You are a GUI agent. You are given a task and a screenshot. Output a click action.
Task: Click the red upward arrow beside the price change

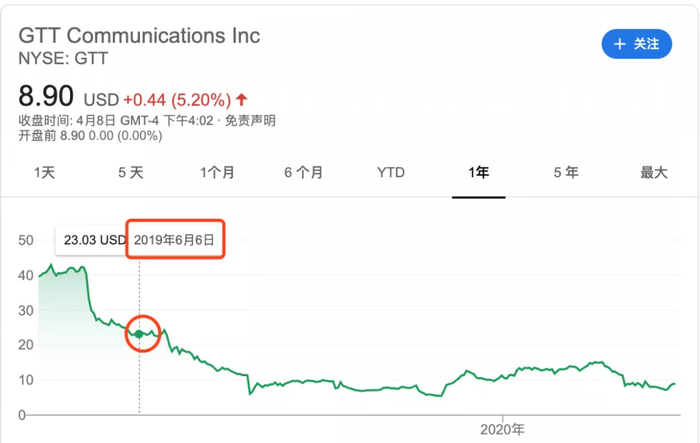pyautogui.click(x=242, y=100)
